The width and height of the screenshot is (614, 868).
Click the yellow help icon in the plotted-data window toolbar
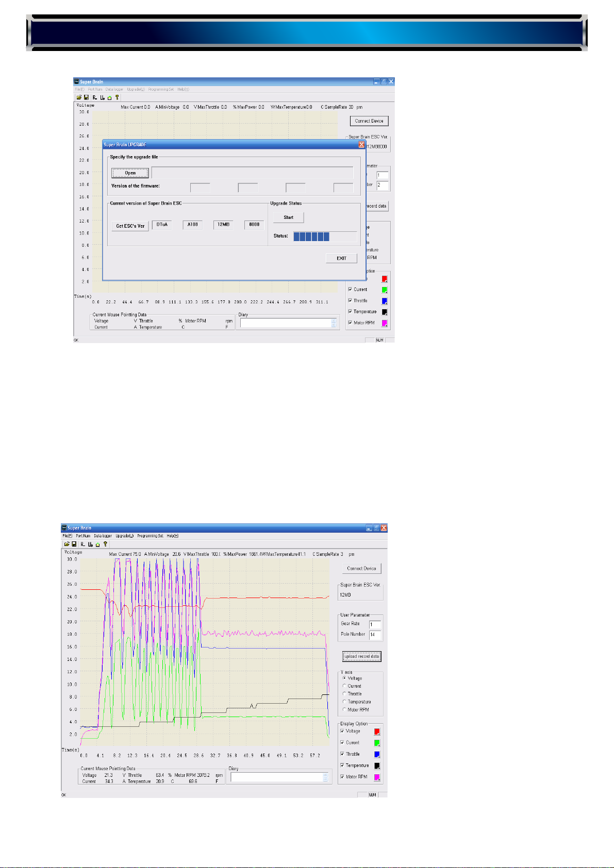pos(105,543)
